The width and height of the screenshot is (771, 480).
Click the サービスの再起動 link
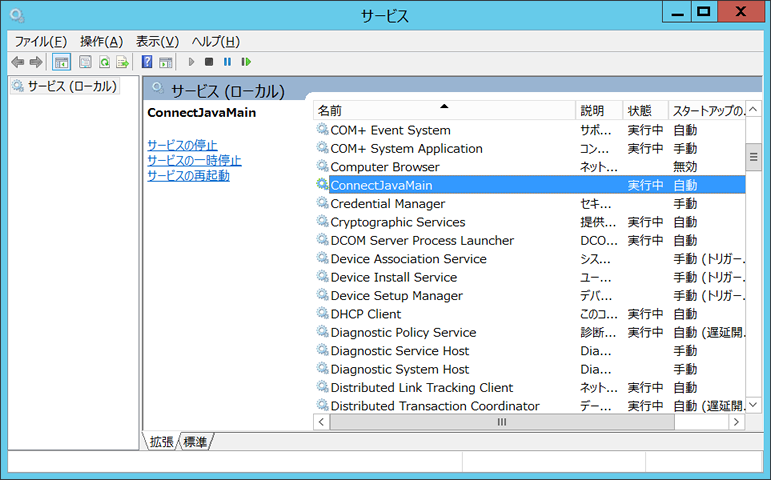(x=188, y=176)
